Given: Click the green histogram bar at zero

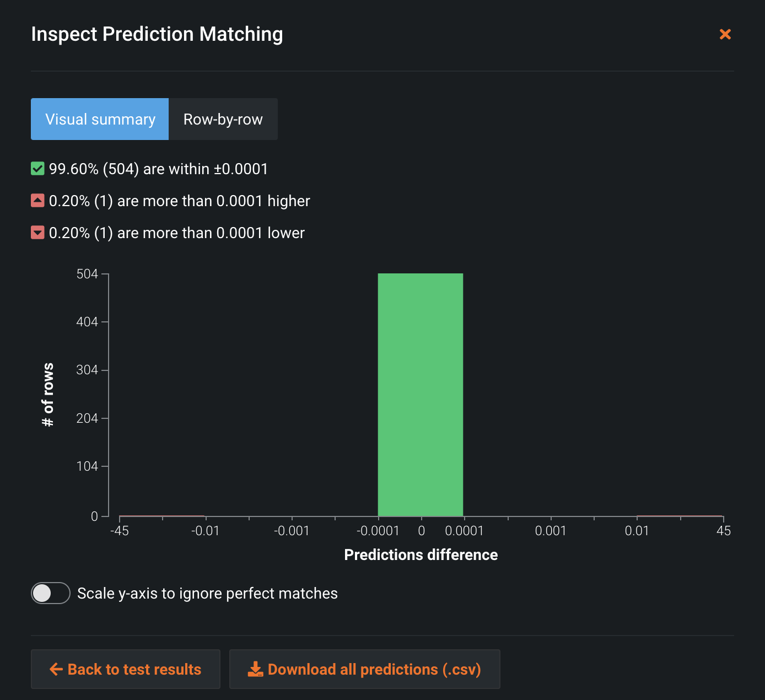Looking at the screenshot, I should click(420, 394).
